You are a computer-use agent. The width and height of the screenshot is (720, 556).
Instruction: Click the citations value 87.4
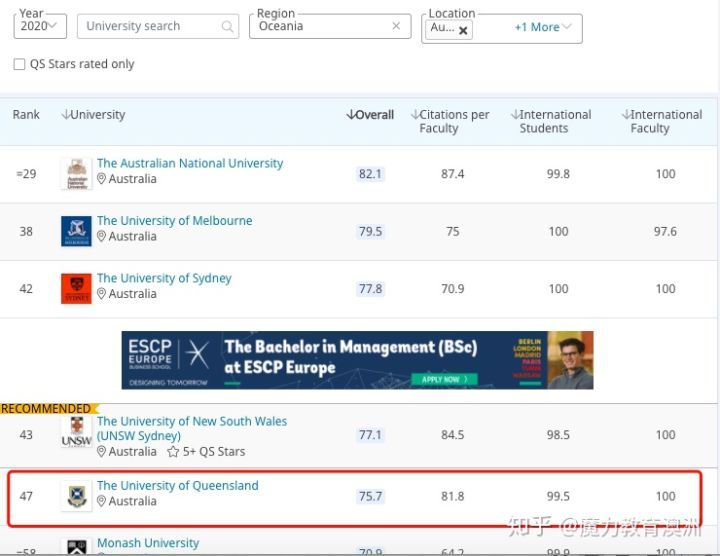452,174
